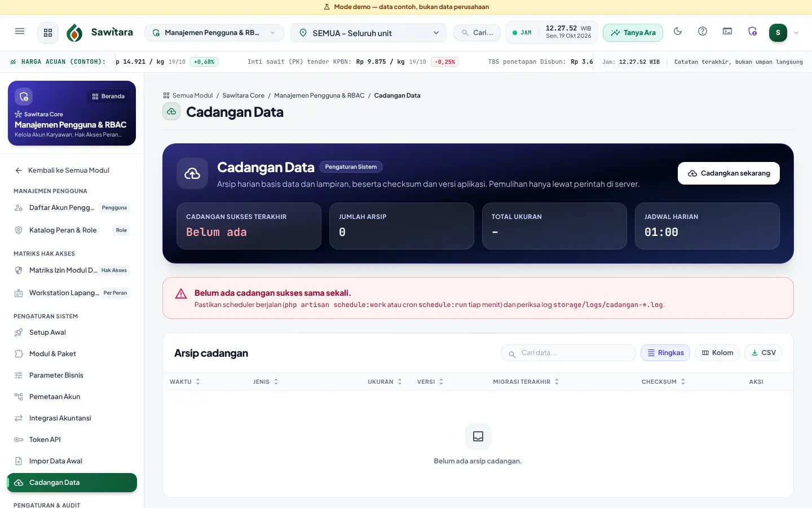Viewport: 812px width, 508px height.
Task: Click the Integrasi Akuntansi arrows icon
Action: pyautogui.click(x=19, y=418)
